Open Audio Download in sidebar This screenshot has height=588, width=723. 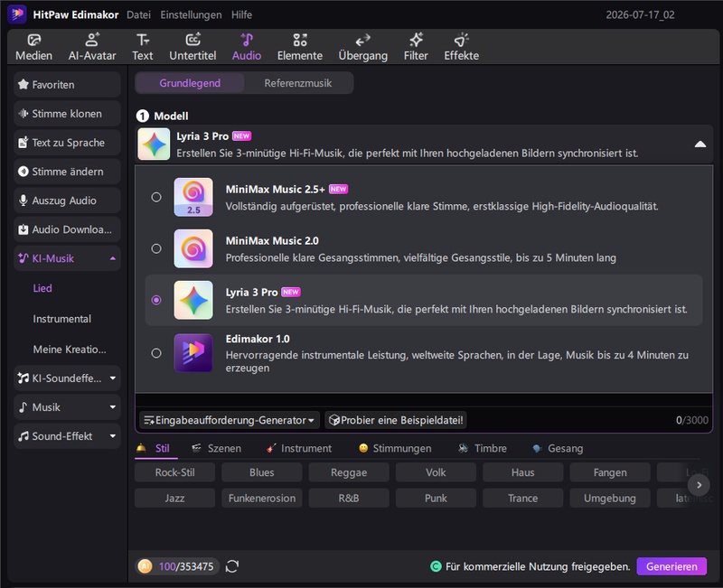67,230
